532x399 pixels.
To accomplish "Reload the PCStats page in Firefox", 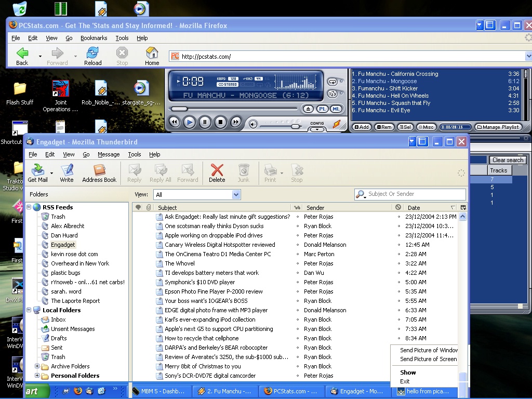I will tap(92, 53).
